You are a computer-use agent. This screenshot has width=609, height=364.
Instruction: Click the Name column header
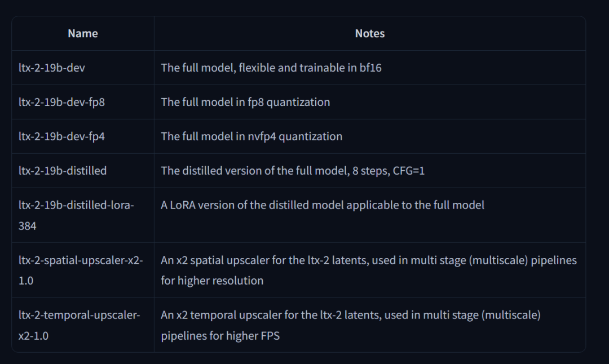click(82, 34)
